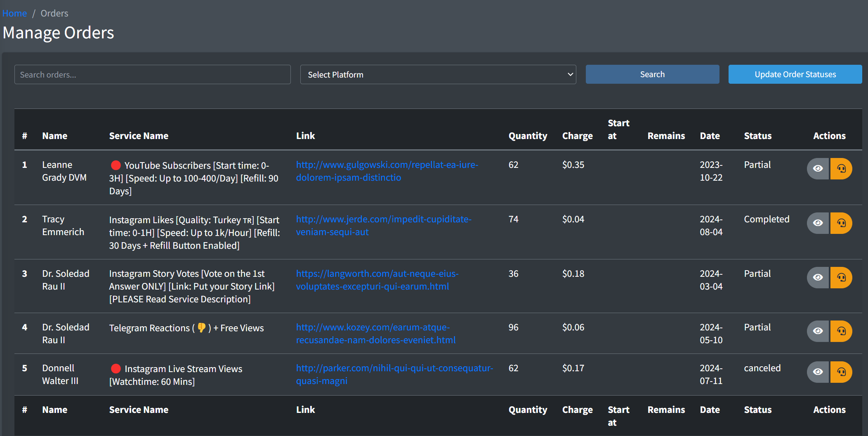Click the date 2024-08-04

click(x=711, y=226)
